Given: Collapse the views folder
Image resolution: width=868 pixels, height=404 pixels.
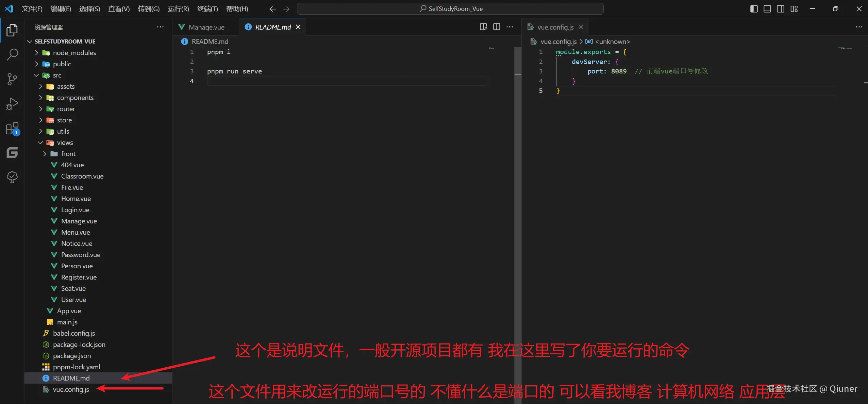Looking at the screenshot, I should (x=40, y=142).
